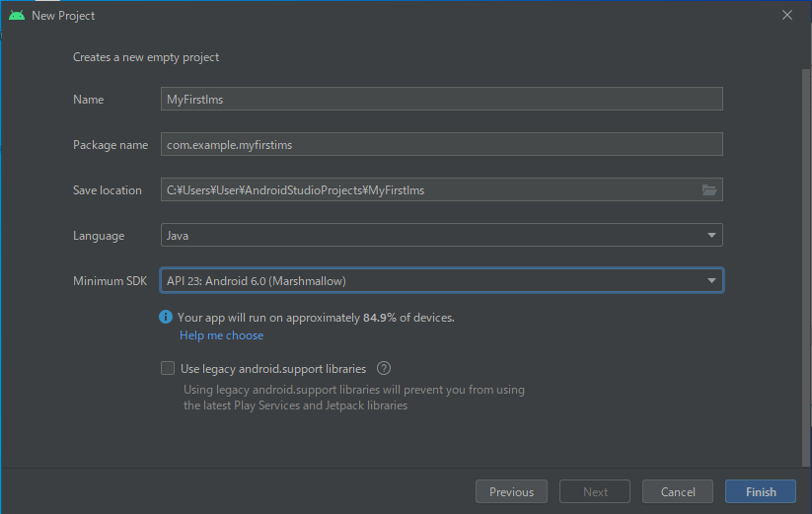This screenshot has width=812, height=514.
Task: Click the disabled Next button
Action: click(x=595, y=491)
